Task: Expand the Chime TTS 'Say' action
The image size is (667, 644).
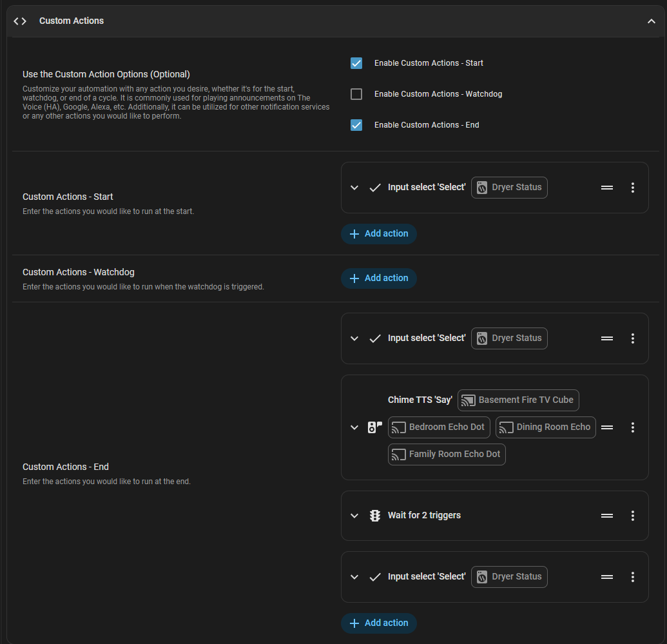Action: (x=354, y=427)
